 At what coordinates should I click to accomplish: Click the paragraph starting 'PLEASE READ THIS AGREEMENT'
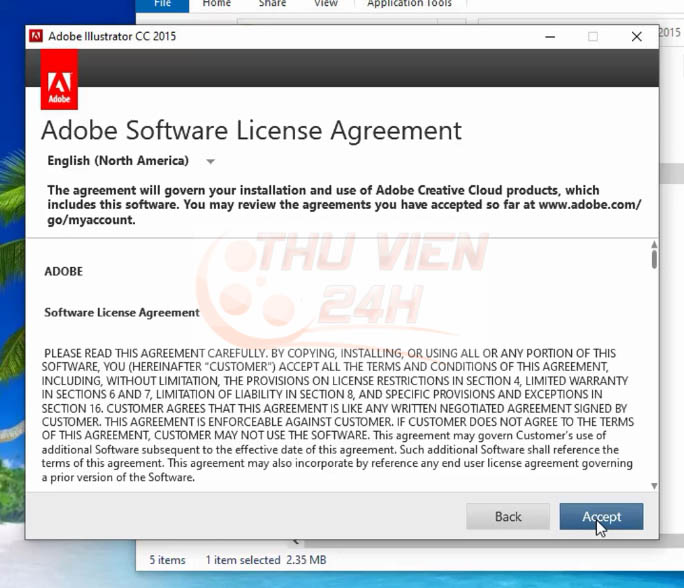[338, 415]
